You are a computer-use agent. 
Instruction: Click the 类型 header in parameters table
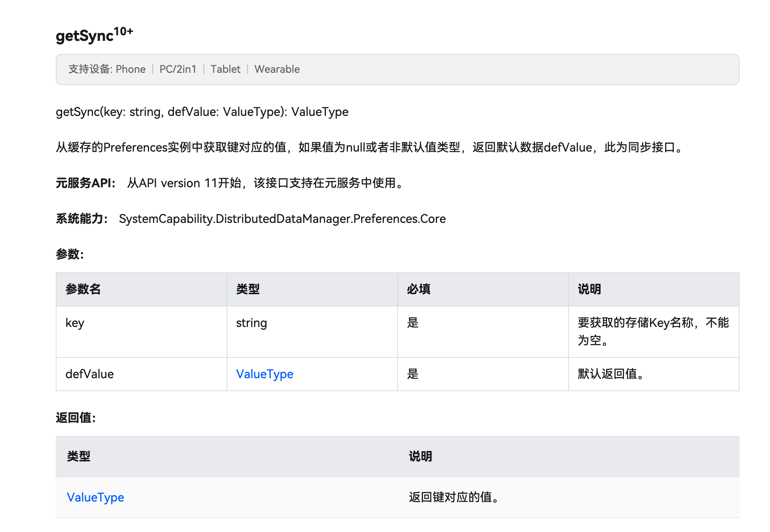(x=247, y=289)
